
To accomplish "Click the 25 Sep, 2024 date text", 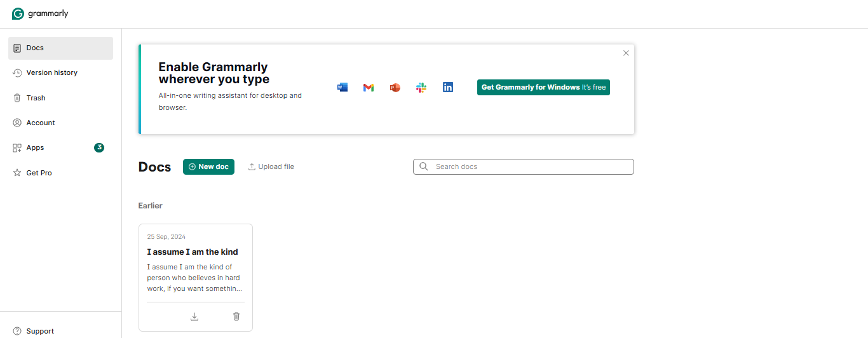I will tap(166, 237).
